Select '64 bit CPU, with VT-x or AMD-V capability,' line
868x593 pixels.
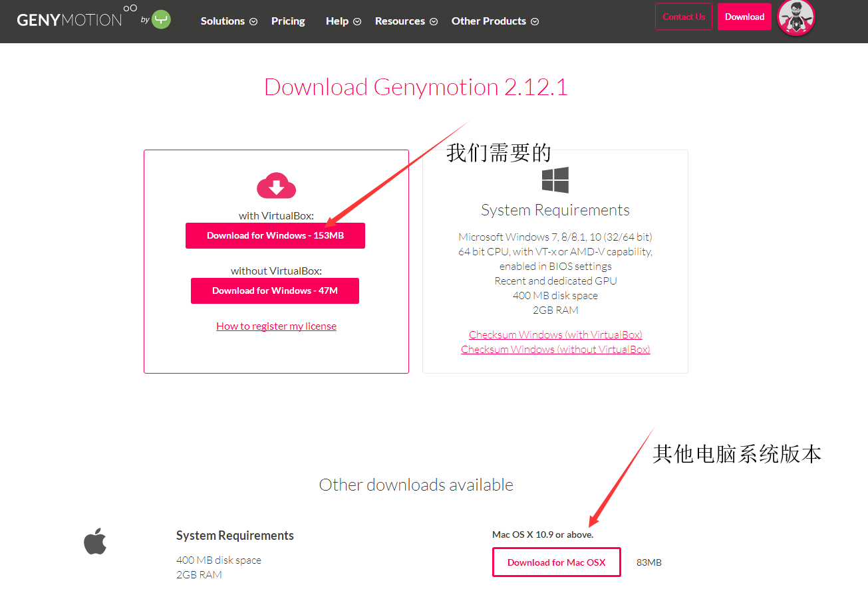click(555, 251)
